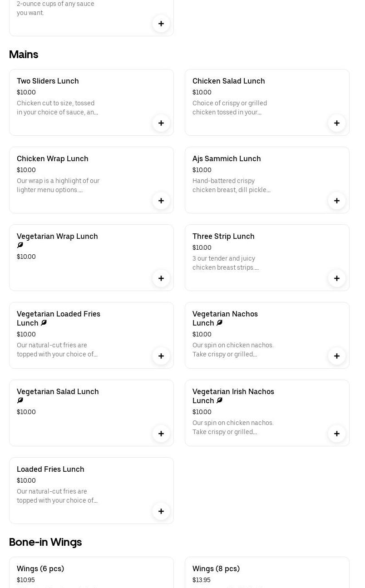Viewport: 365px width, 588px height.
Task: Add Vegetarian Loaded Fries Lunch to cart
Action: (x=161, y=356)
